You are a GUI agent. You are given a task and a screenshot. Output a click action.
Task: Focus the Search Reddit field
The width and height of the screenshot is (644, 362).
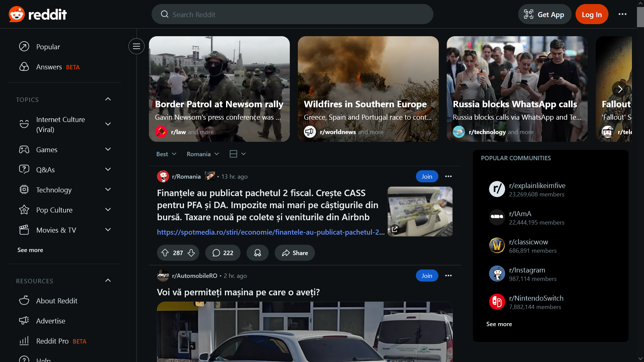[292, 14]
